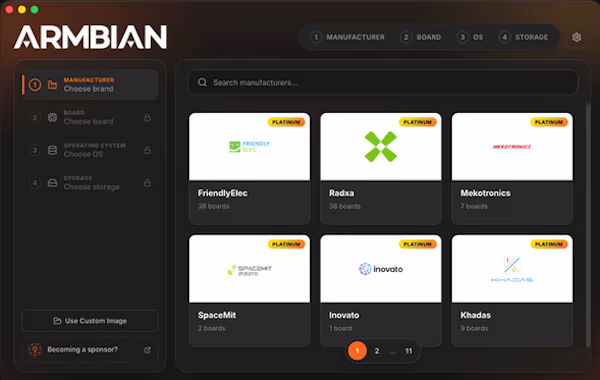
Task: Click the Platinum badge on FriendlyElec card
Action: point(286,122)
